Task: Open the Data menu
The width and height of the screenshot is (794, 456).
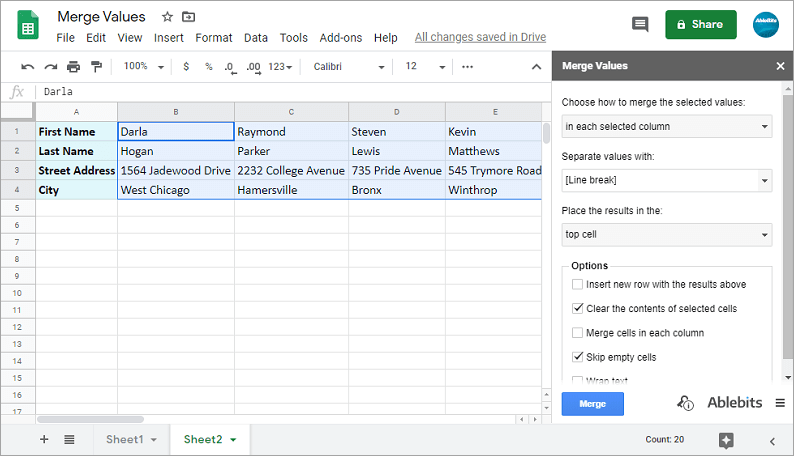Action: click(256, 38)
